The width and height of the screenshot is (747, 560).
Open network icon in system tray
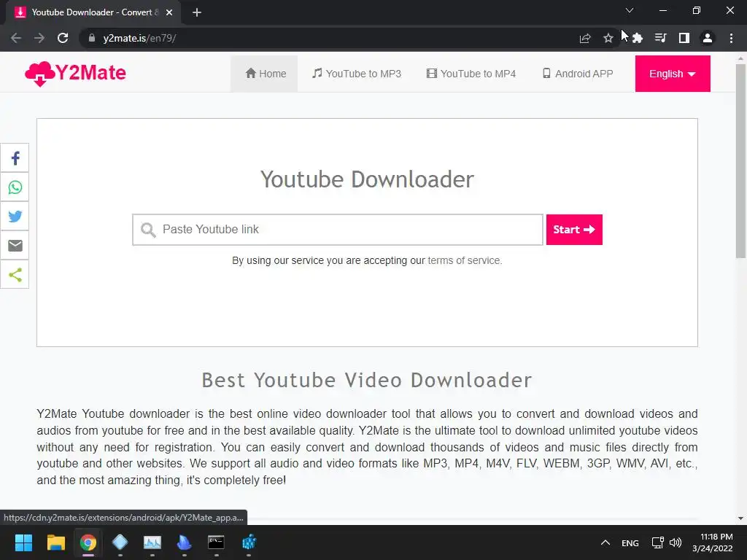click(x=658, y=542)
